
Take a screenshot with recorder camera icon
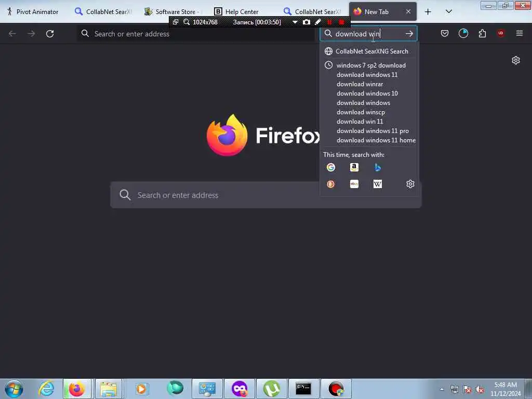(x=307, y=22)
